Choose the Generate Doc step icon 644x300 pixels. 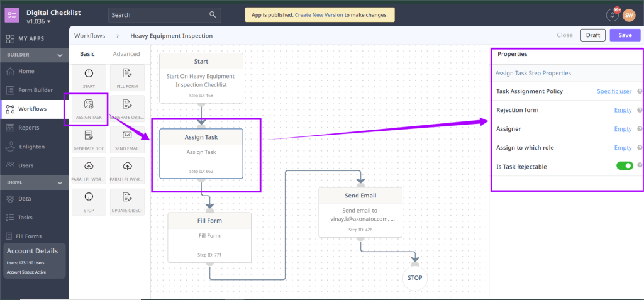pos(89,139)
